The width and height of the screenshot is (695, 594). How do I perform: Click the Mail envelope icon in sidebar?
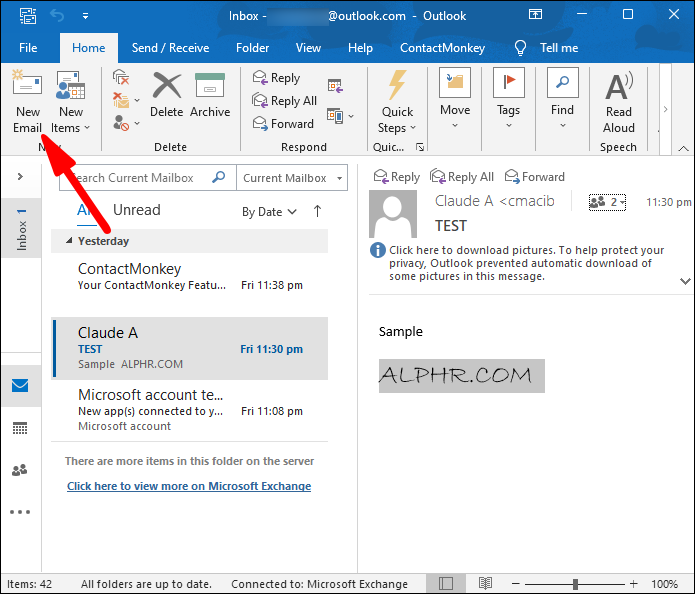click(x=20, y=386)
